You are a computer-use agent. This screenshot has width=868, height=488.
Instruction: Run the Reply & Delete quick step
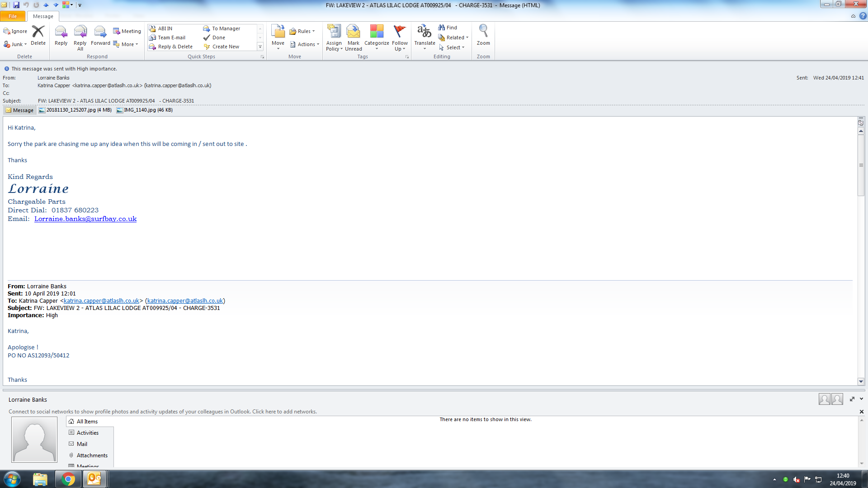175,47
